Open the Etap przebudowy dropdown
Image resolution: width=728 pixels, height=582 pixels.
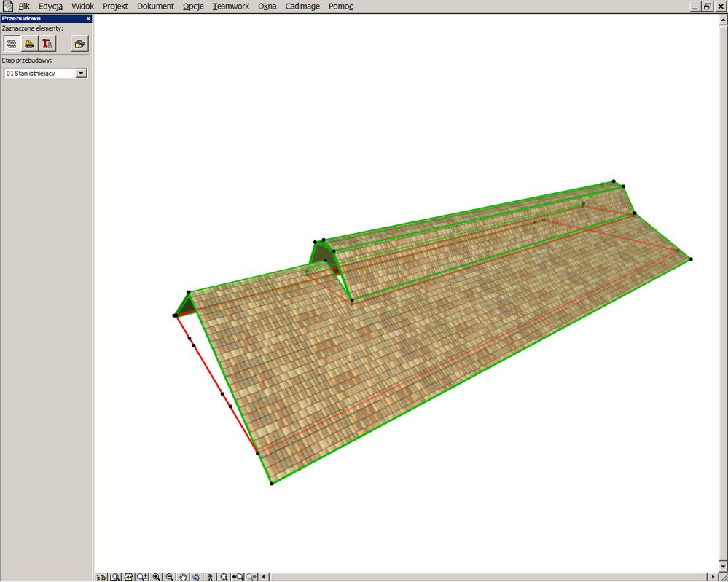pyautogui.click(x=45, y=73)
